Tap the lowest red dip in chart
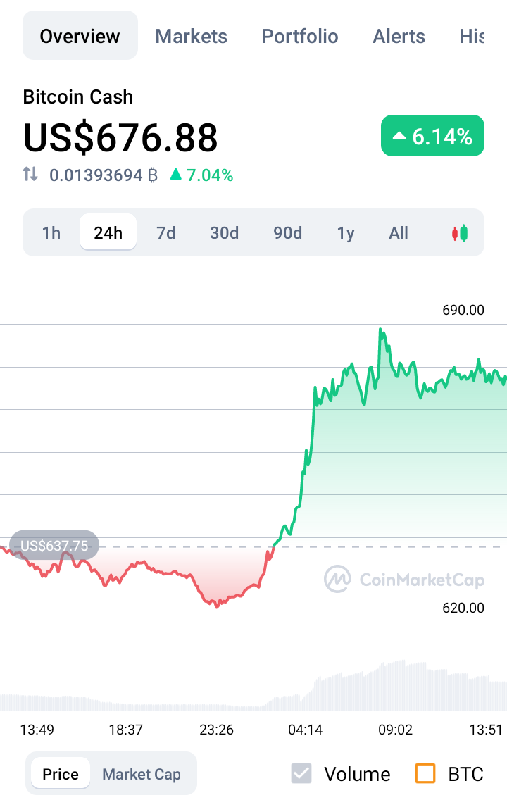Viewport: 507px width, 812px height. pyautogui.click(x=217, y=606)
